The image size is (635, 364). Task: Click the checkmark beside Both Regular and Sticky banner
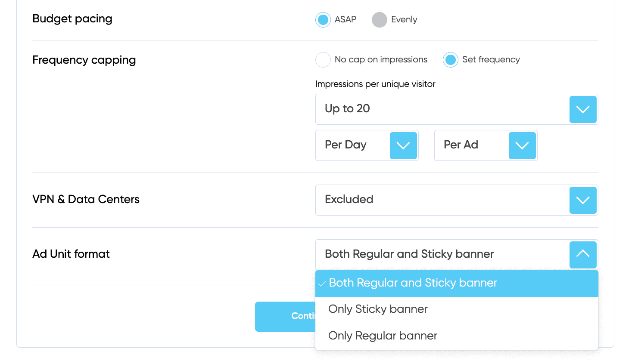322,283
